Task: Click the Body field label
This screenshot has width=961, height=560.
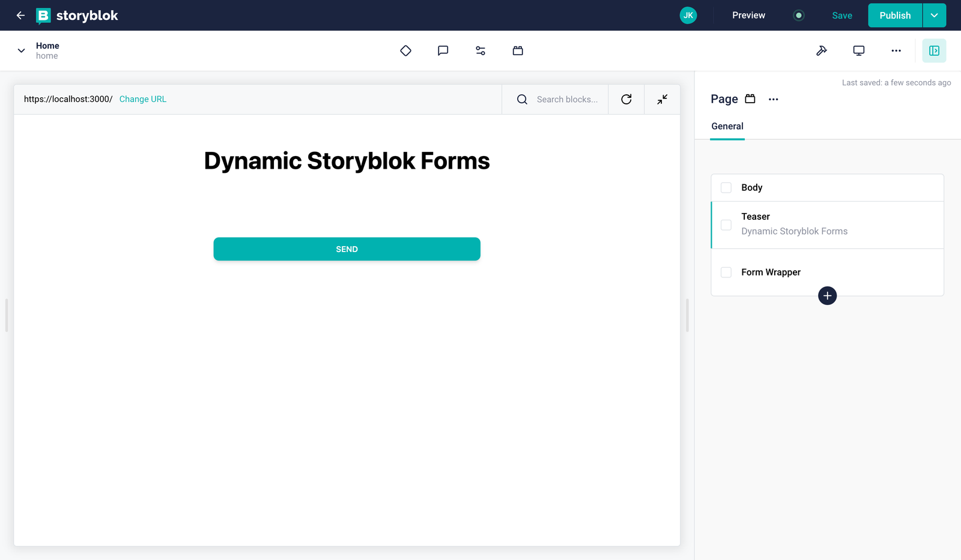Action: (751, 188)
